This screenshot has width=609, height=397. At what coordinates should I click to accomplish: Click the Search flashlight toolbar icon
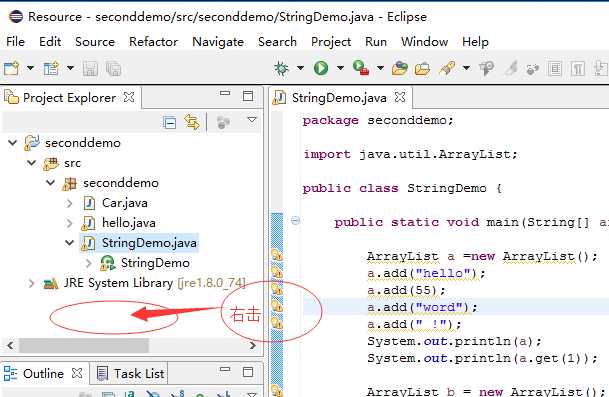[447, 68]
